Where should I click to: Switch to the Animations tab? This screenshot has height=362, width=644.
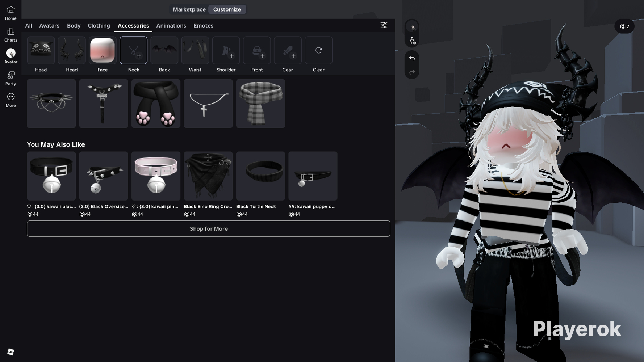click(171, 26)
